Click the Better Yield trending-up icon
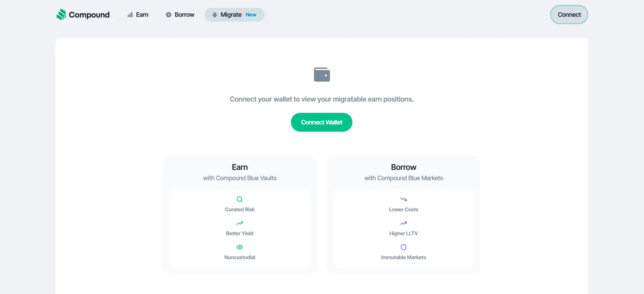The width and height of the screenshot is (644, 294). (x=240, y=223)
